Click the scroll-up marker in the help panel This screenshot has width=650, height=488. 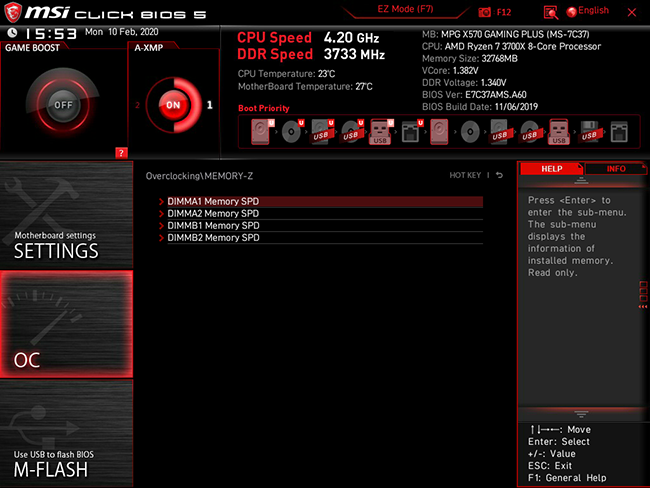point(581,180)
